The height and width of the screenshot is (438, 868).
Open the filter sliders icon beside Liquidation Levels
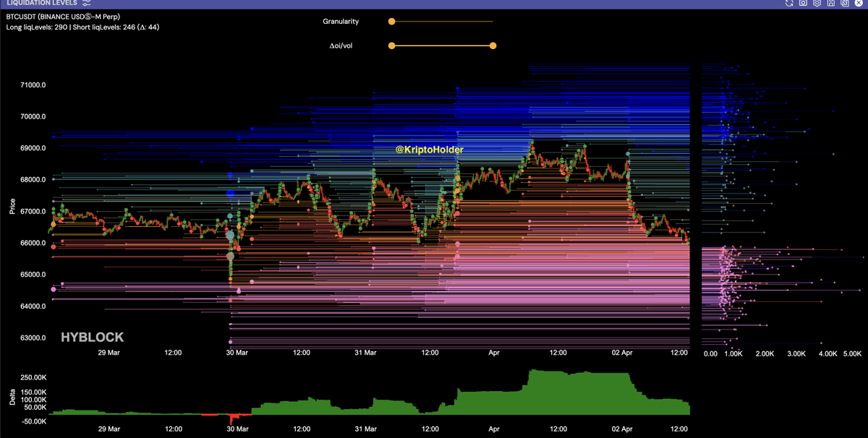click(86, 3)
